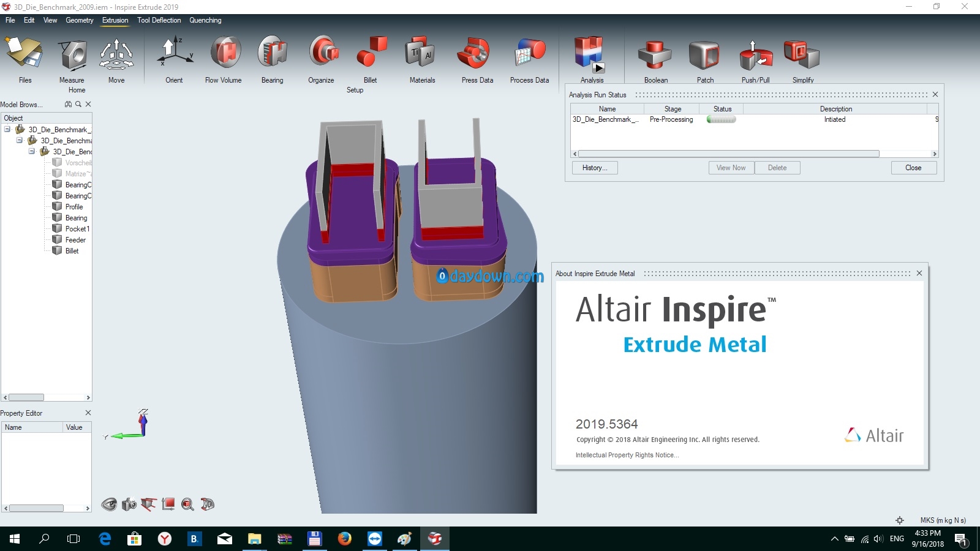Click the History... button

tap(595, 168)
